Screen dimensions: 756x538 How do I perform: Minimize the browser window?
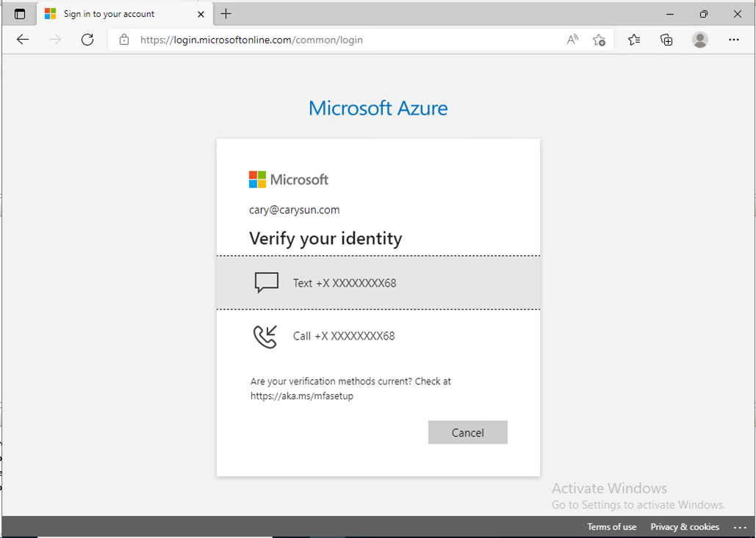click(x=670, y=14)
